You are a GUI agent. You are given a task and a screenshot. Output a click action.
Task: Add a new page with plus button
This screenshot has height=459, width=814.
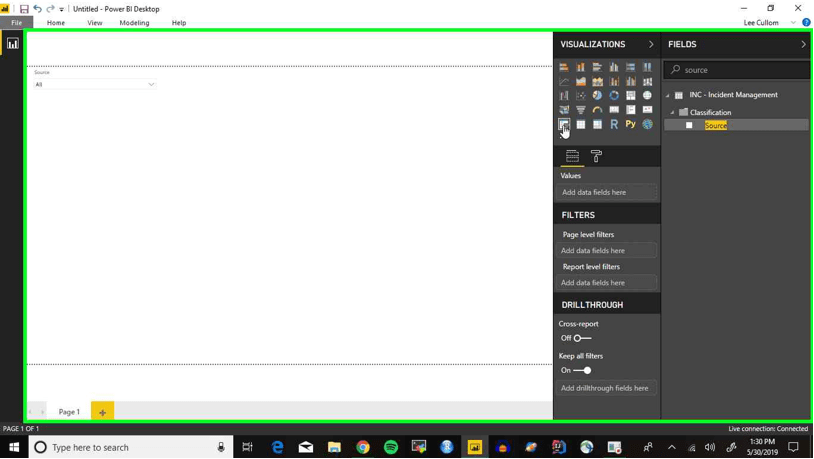[x=102, y=412]
